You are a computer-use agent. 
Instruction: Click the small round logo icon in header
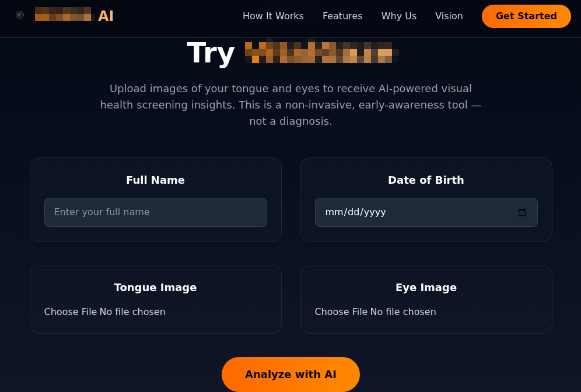pyautogui.click(x=20, y=15)
